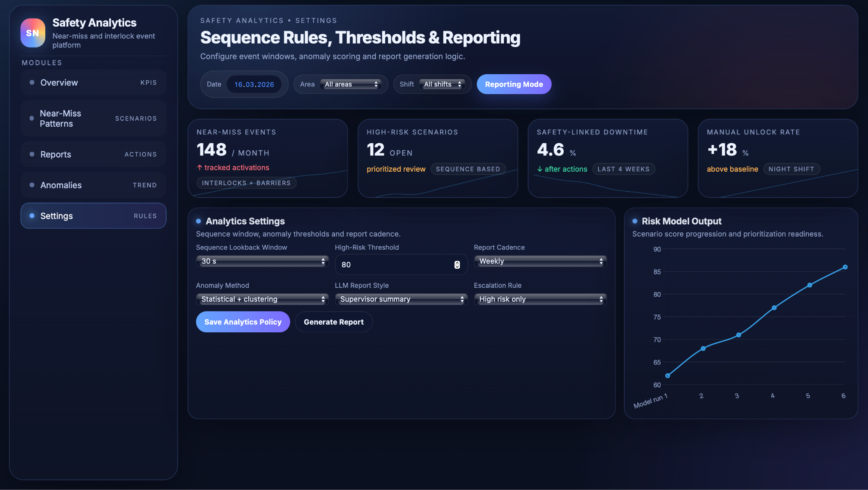Screen dimensions: 868x490
Task: Click the date field 16.03.2026
Action: click(x=254, y=84)
